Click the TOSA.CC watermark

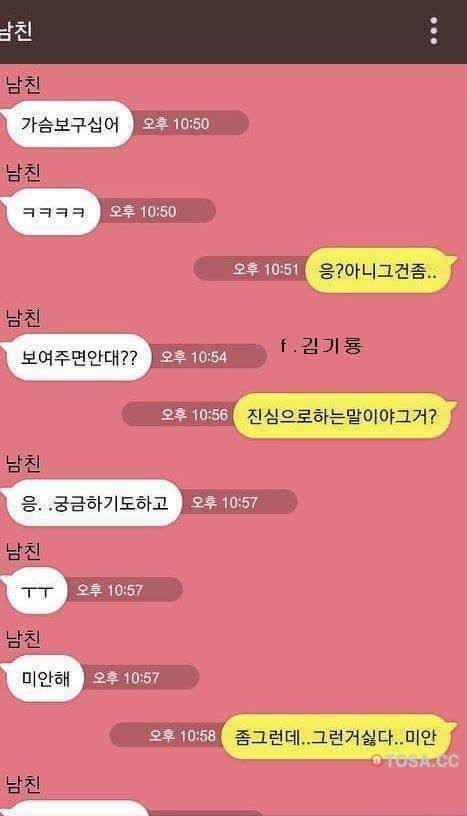coord(415,761)
